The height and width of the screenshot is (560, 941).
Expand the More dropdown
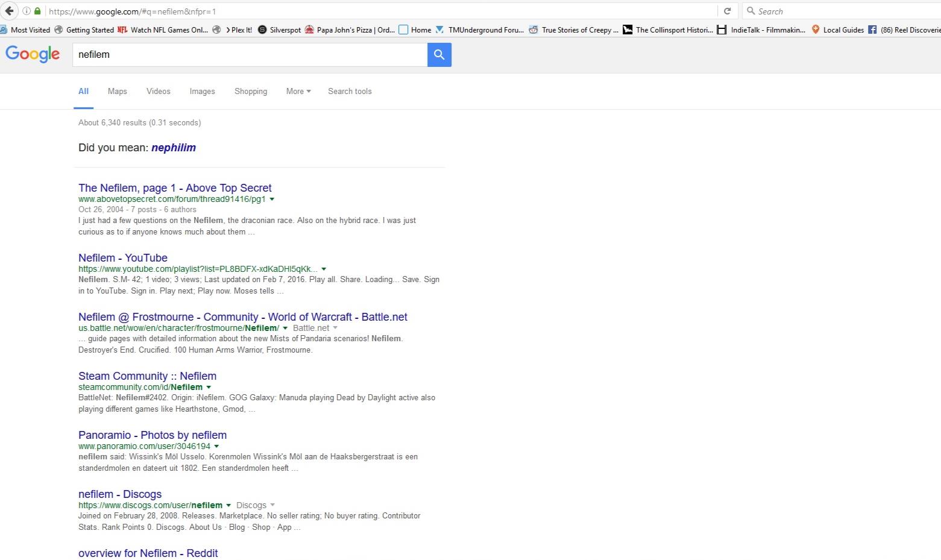(298, 92)
